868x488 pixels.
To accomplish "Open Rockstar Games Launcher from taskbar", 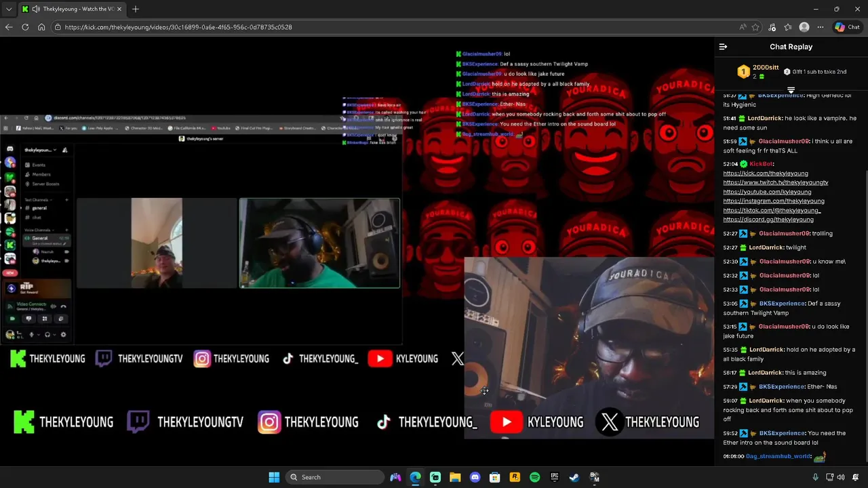I will point(515,477).
